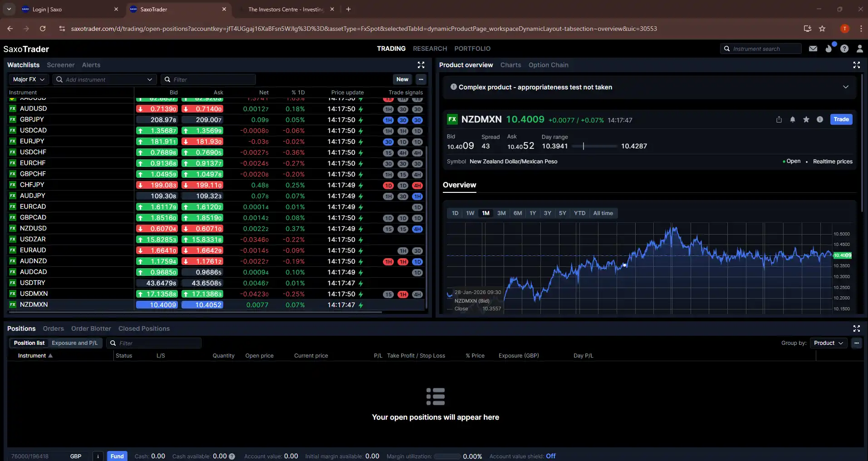Click the watchlist Filter field
Screen dimensions: 868x461
[x=208, y=79]
